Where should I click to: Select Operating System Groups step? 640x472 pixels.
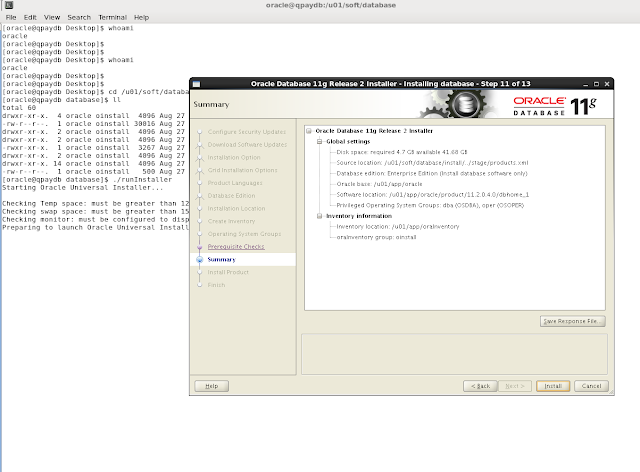[244, 234]
